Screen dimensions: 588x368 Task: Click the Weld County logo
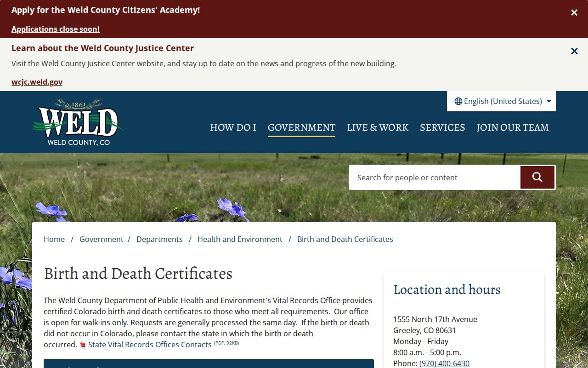click(78, 122)
